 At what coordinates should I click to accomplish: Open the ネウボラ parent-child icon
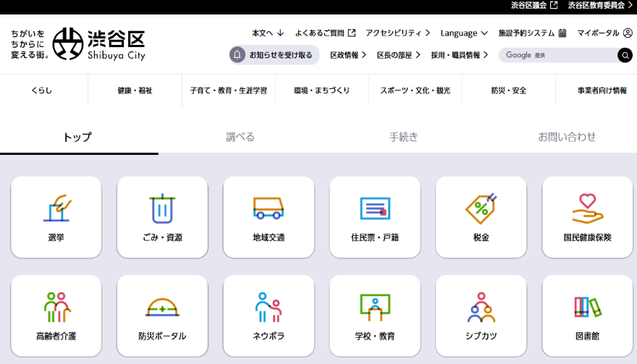tap(269, 316)
